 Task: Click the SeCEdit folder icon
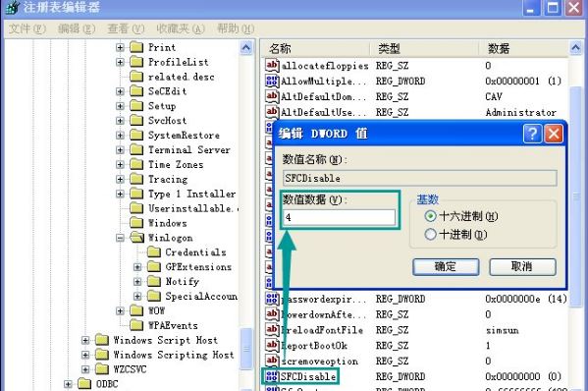coord(136,91)
